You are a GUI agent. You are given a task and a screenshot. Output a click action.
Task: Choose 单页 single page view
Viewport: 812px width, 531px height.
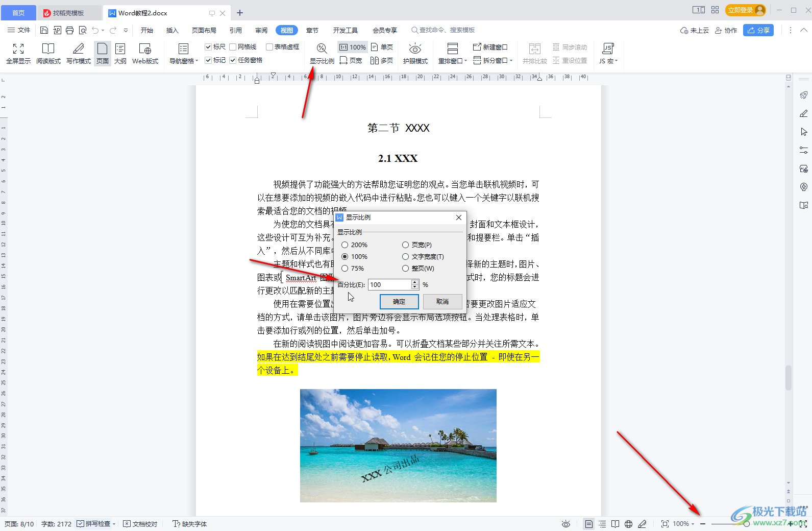pyautogui.click(x=382, y=47)
